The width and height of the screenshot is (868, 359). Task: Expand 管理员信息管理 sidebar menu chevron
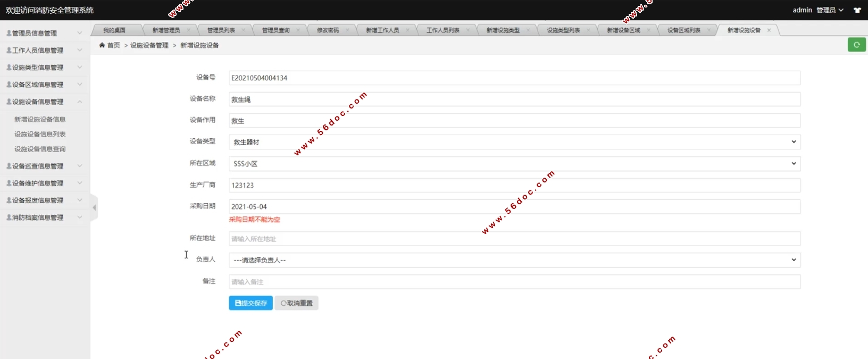click(x=80, y=33)
